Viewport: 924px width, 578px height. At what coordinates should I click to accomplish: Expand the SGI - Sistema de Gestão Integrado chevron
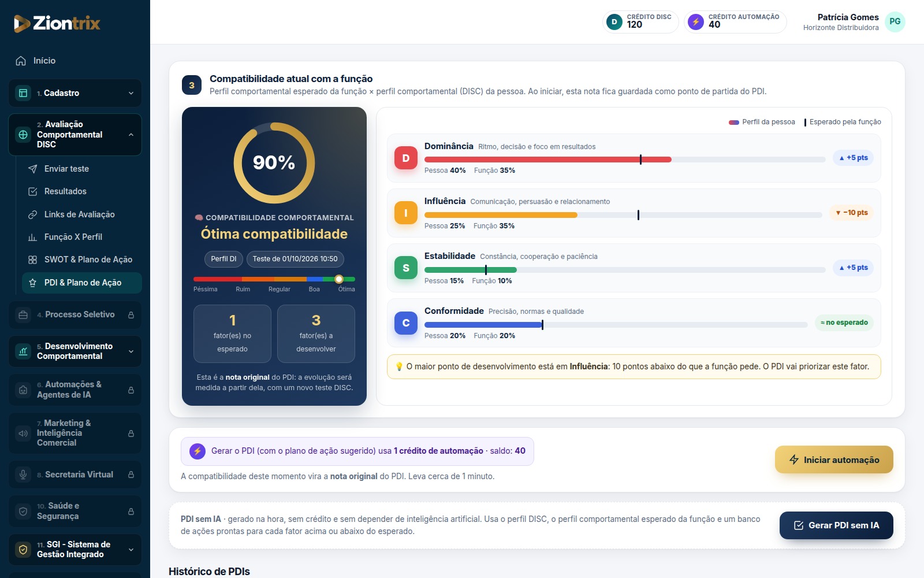(x=131, y=550)
